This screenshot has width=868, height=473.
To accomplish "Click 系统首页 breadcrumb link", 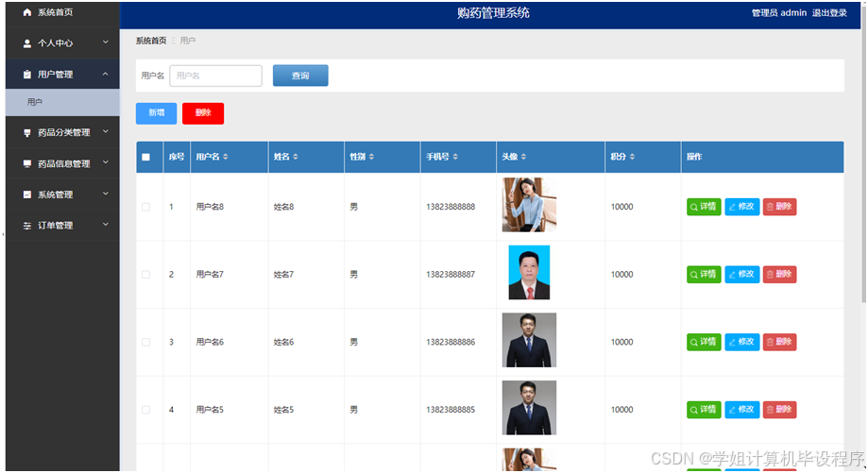I will pyautogui.click(x=151, y=41).
